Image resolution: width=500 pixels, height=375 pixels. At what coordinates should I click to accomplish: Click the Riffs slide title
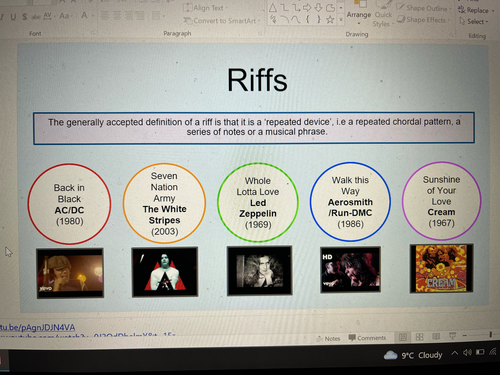pyautogui.click(x=257, y=80)
